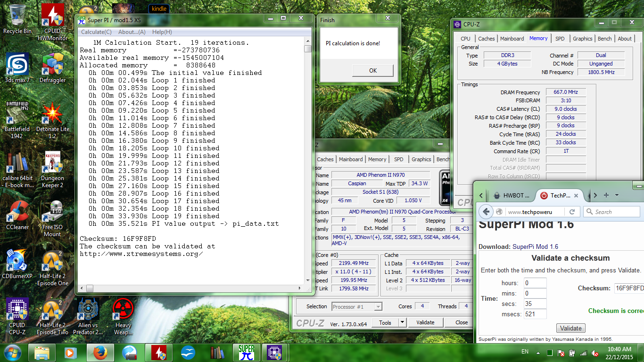The image size is (644, 362).
Task: Launch Half-Life 2 Episode One shortcut
Action: pyautogui.click(x=53, y=267)
